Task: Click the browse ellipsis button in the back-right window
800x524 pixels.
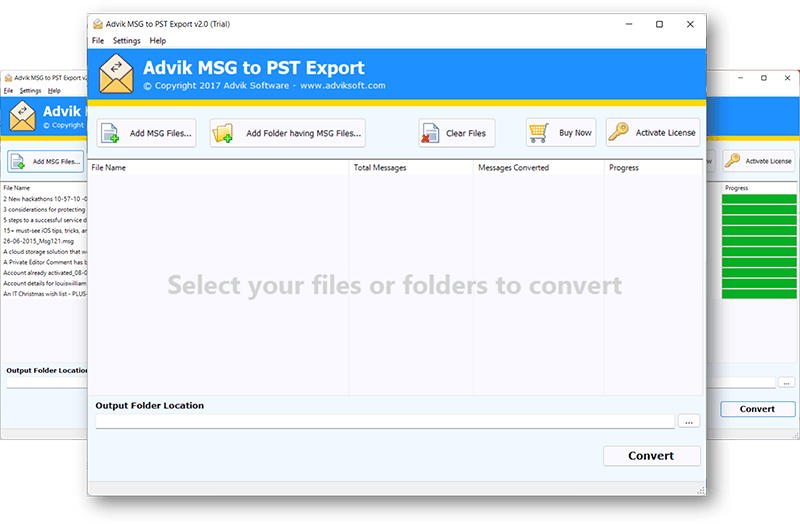Action: tap(787, 383)
